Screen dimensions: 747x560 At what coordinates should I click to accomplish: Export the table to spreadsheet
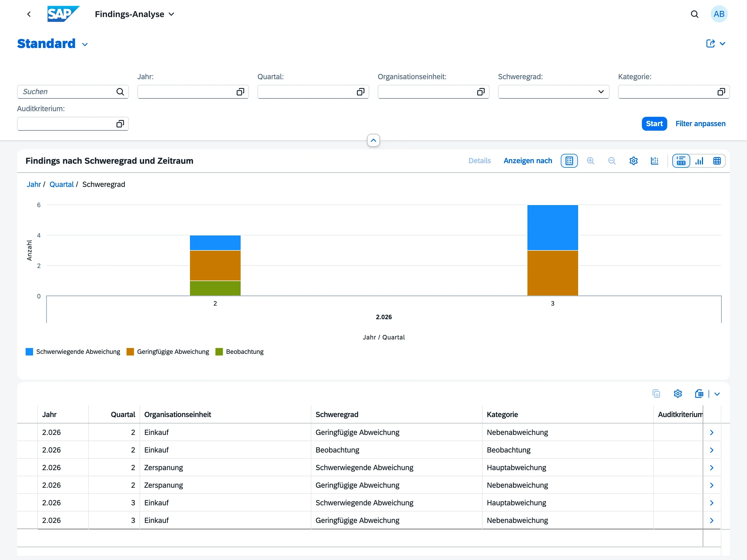pos(699,394)
